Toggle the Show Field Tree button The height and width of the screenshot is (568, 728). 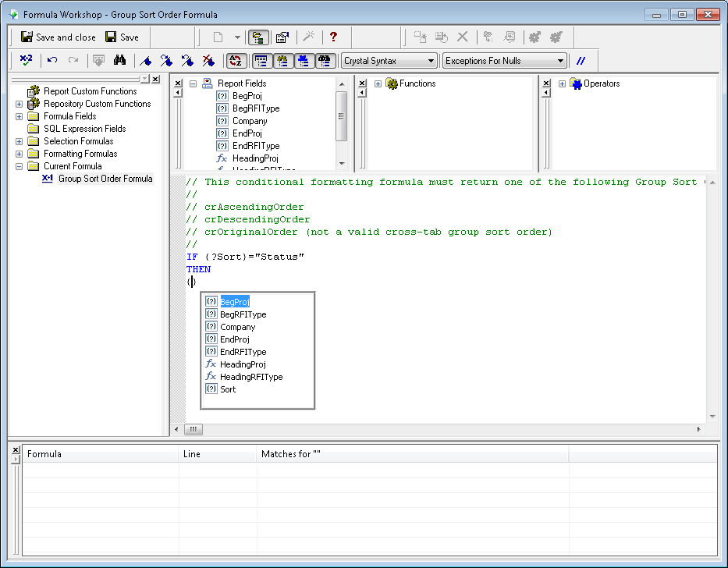point(262,60)
